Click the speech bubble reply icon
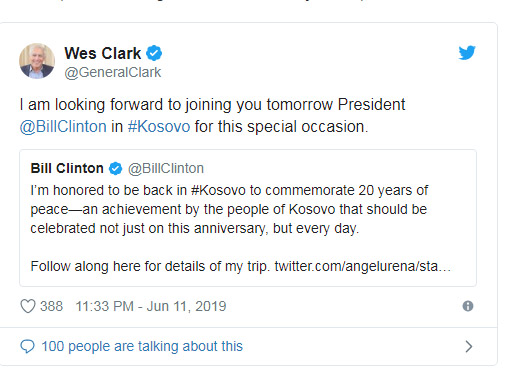The image size is (517, 380). pos(27,346)
